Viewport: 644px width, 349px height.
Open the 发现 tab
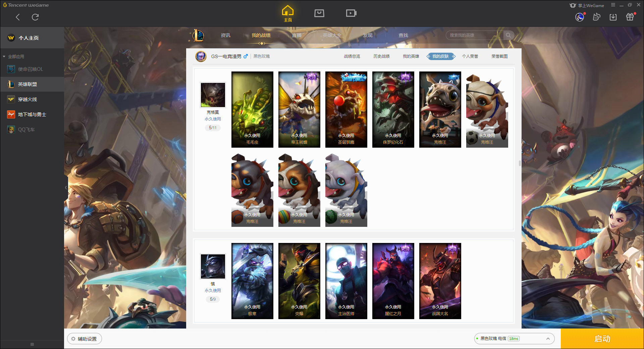[368, 35]
